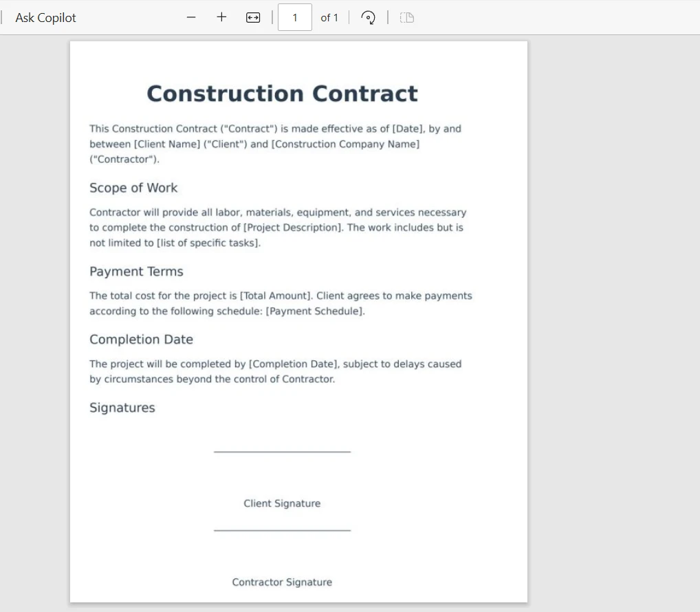Click the Payment Terms heading

pyautogui.click(x=136, y=272)
